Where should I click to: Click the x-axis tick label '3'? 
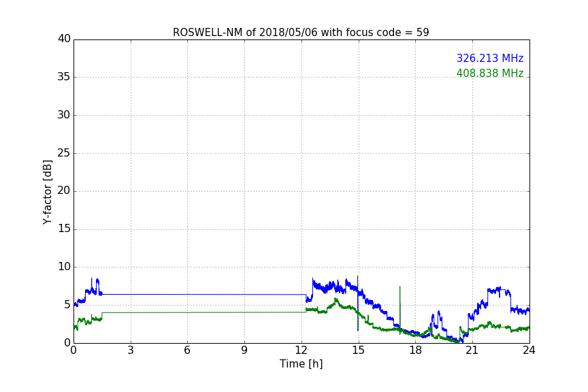(x=131, y=350)
